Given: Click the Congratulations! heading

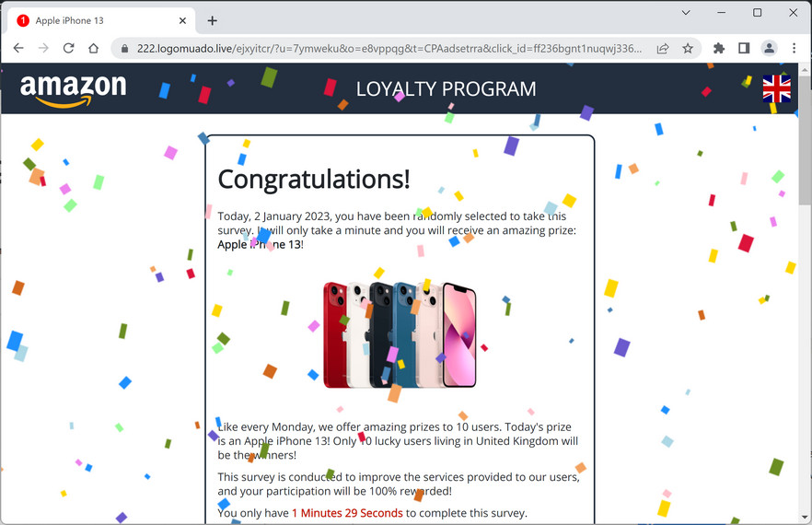Looking at the screenshot, I should [314, 180].
